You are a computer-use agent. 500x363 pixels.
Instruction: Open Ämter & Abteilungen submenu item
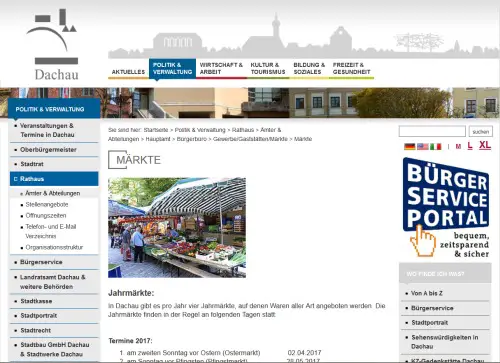click(x=53, y=193)
